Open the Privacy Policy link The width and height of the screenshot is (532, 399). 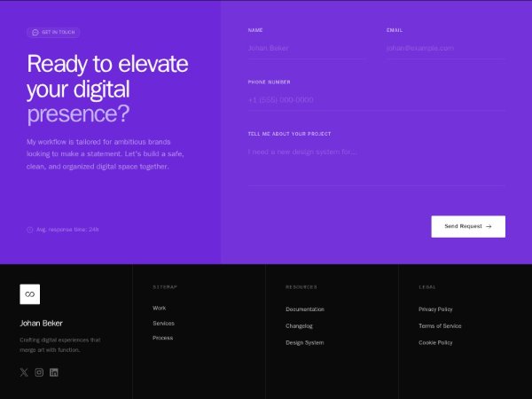435,309
